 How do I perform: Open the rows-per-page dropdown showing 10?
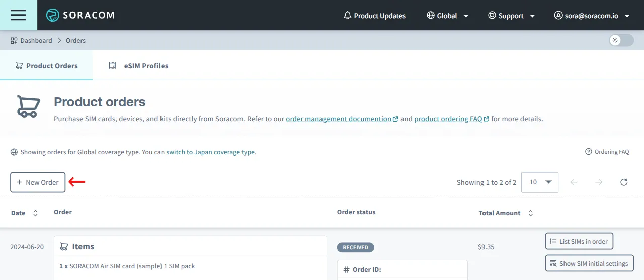[x=540, y=182]
